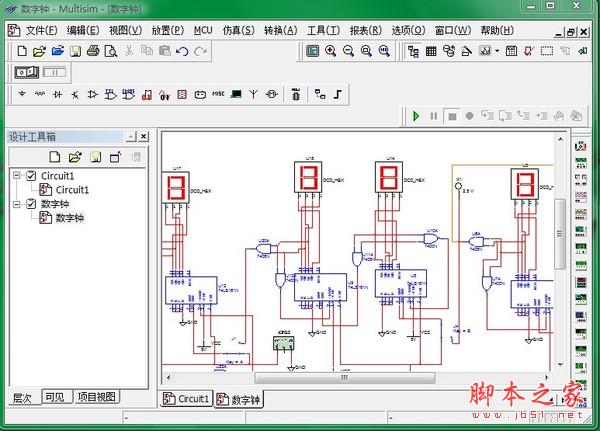
Task: Click the Save floppy disk icon
Action: 75,51
